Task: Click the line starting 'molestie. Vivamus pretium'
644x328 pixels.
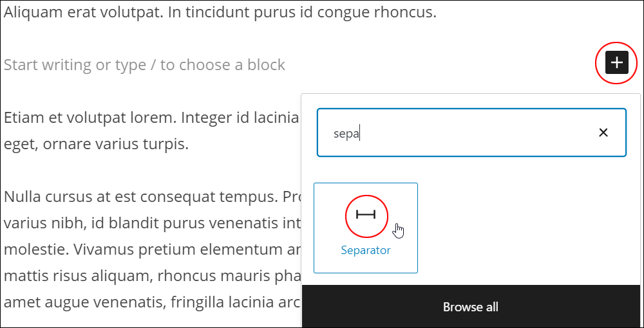Action: 152,250
